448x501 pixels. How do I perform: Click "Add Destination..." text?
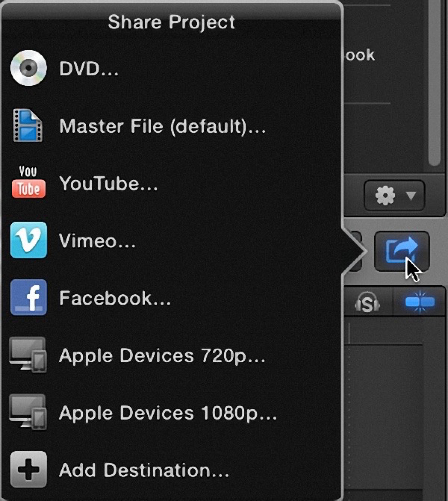click(x=144, y=470)
